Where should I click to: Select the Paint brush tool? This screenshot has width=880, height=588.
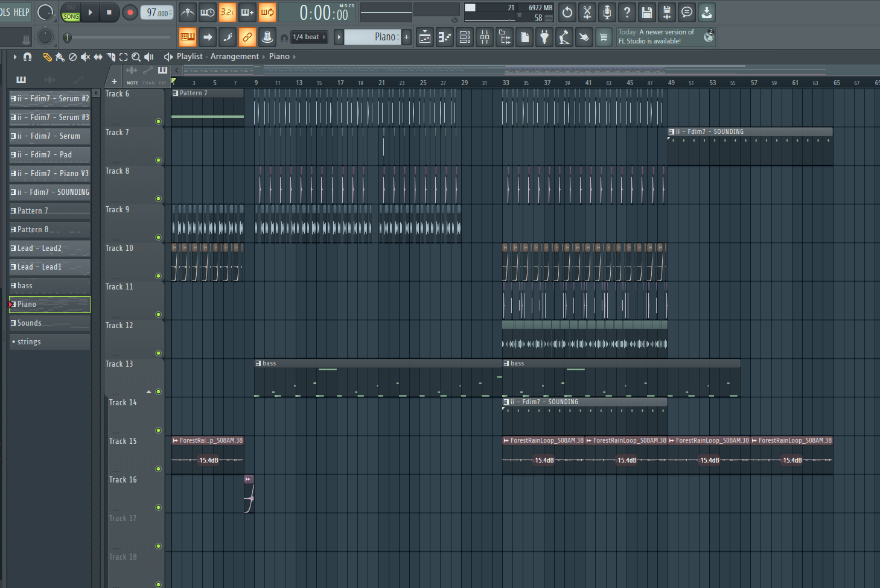(x=60, y=57)
